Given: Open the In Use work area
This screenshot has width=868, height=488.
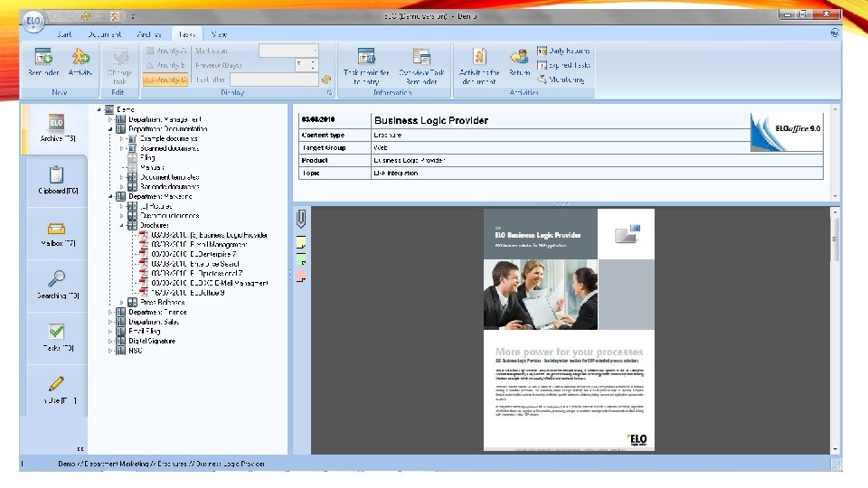Looking at the screenshot, I should pos(57,389).
